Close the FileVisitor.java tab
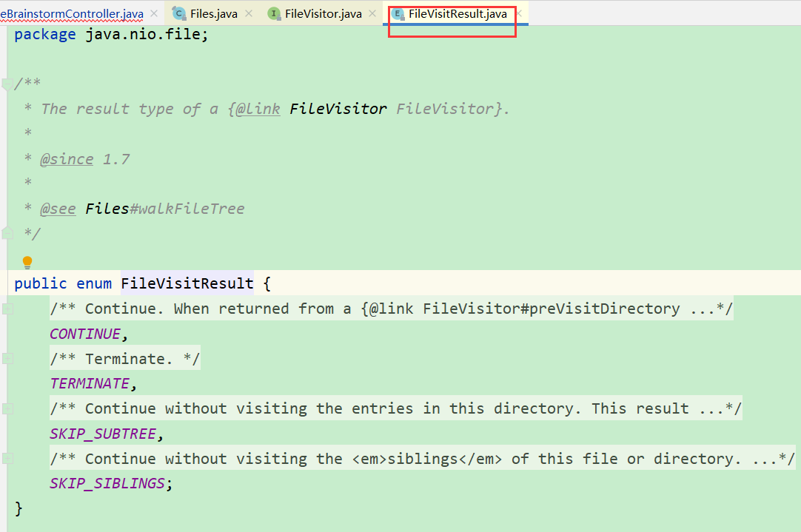 pos(373,14)
